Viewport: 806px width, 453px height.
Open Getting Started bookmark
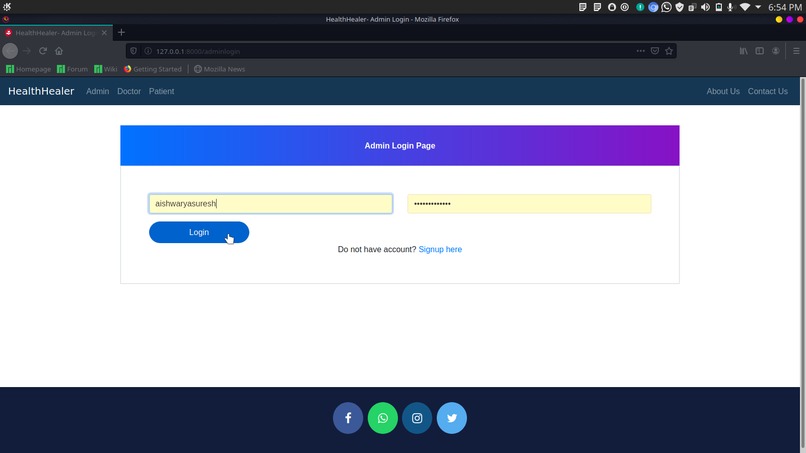click(x=153, y=69)
